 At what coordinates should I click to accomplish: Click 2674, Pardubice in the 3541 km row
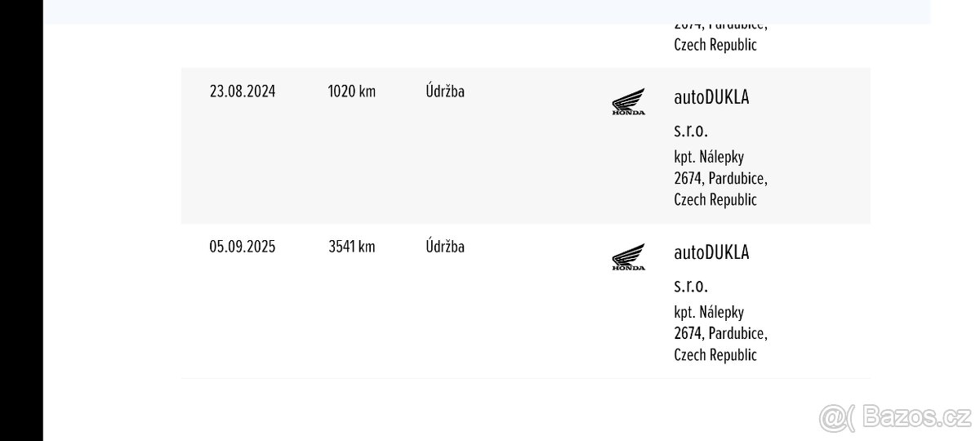point(720,333)
